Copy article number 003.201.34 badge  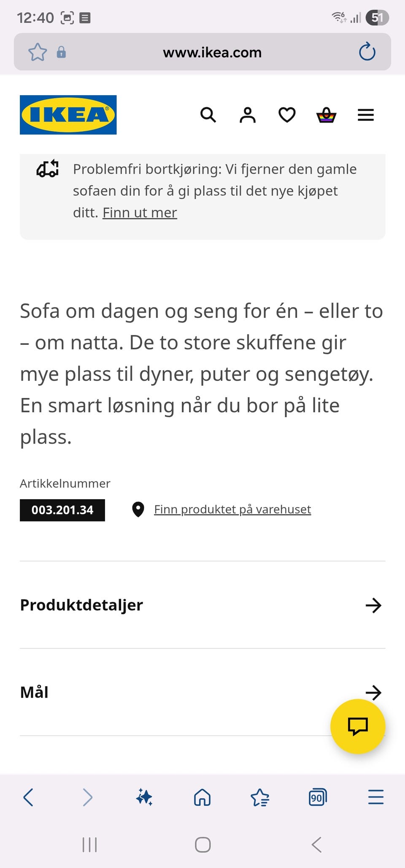(x=62, y=510)
